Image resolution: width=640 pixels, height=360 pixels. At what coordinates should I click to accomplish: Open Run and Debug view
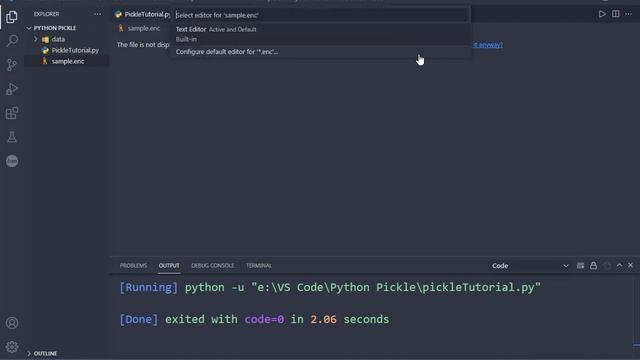[x=12, y=89]
